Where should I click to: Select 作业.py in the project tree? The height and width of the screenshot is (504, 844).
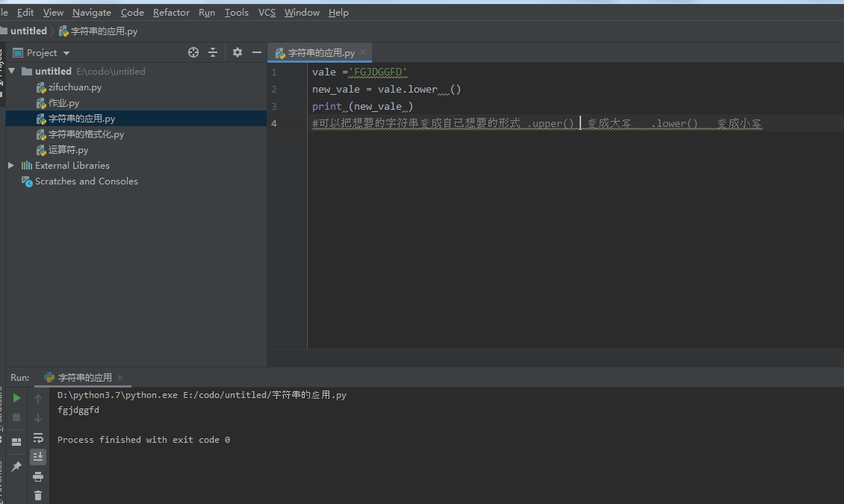pyautogui.click(x=63, y=103)
